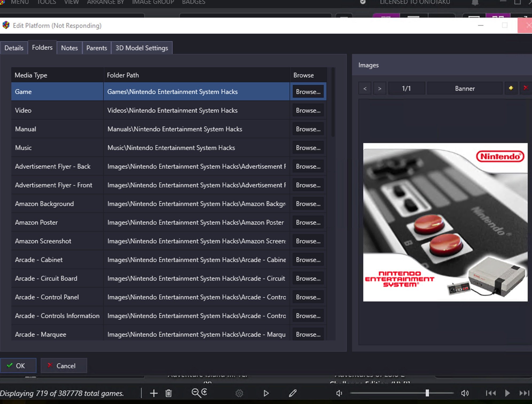The image size is (532, 404).
Task: Remove image with red X icon
Action: click(x=526, y=88)
